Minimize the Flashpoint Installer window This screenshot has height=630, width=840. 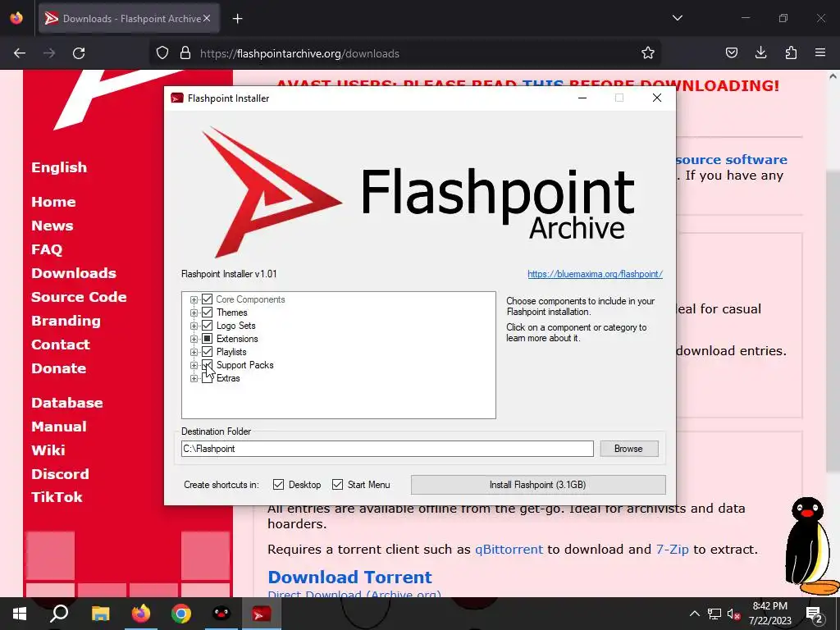tap(582, 98)
